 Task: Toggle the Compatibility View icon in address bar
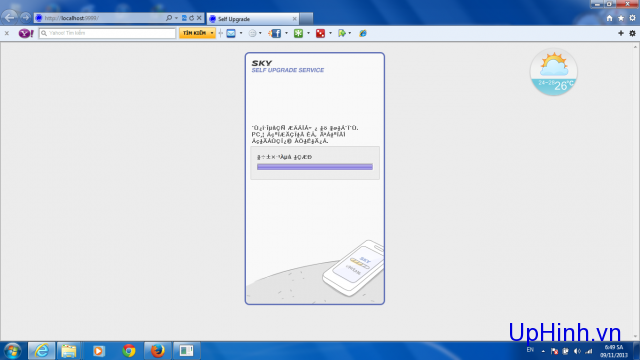tap(184, 18)
